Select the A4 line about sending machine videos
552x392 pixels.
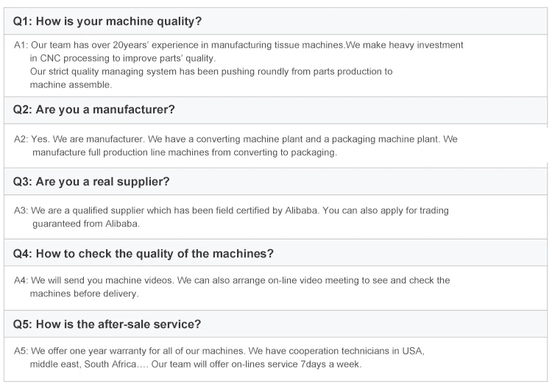click(x=232, y=280)
